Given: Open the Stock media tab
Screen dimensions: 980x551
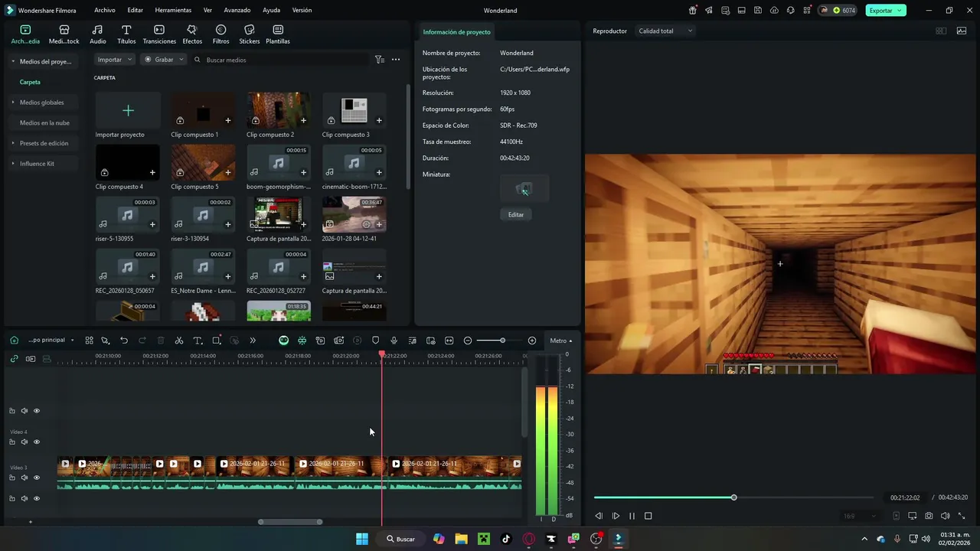Looking at the screenshot, I should (64, 34).
